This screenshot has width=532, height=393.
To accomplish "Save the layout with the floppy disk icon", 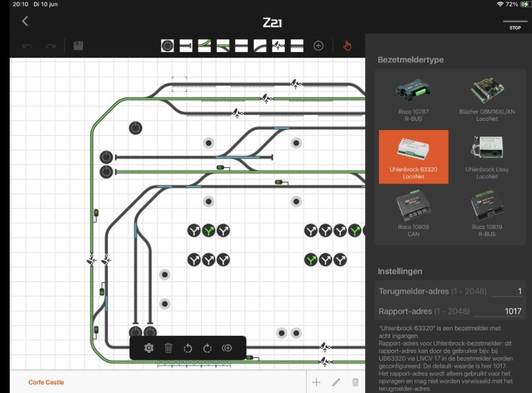I will pyautogui.click(x=78, y=46).
